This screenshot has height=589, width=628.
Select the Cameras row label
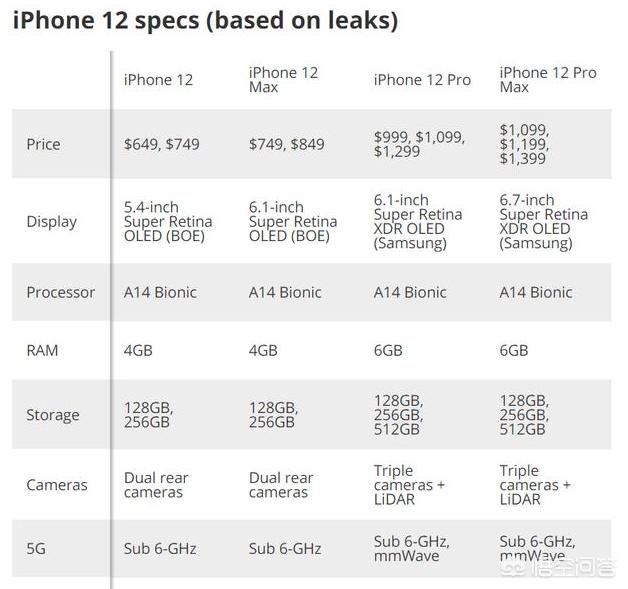click(56, 485)
